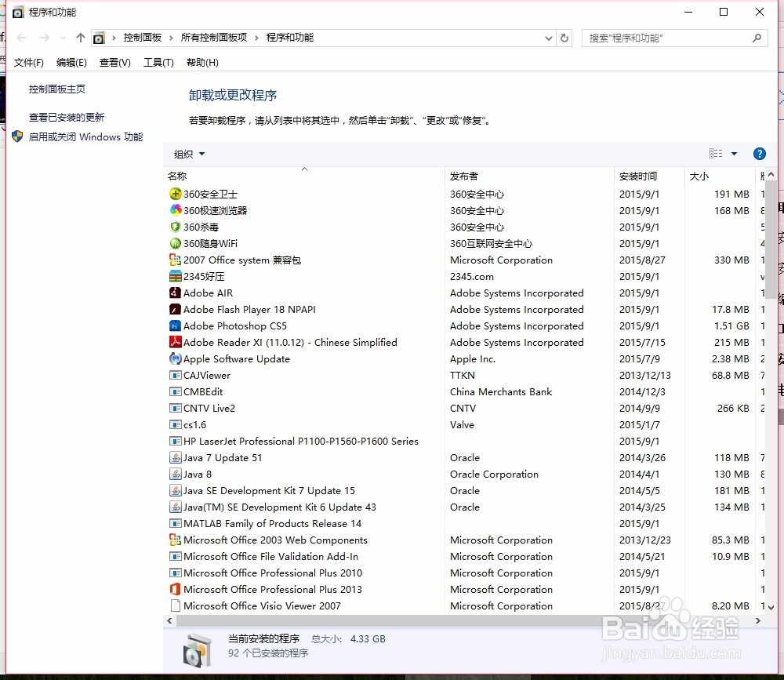Go to 控制面板主页 link
784x680 pixels.
(57, 89)
